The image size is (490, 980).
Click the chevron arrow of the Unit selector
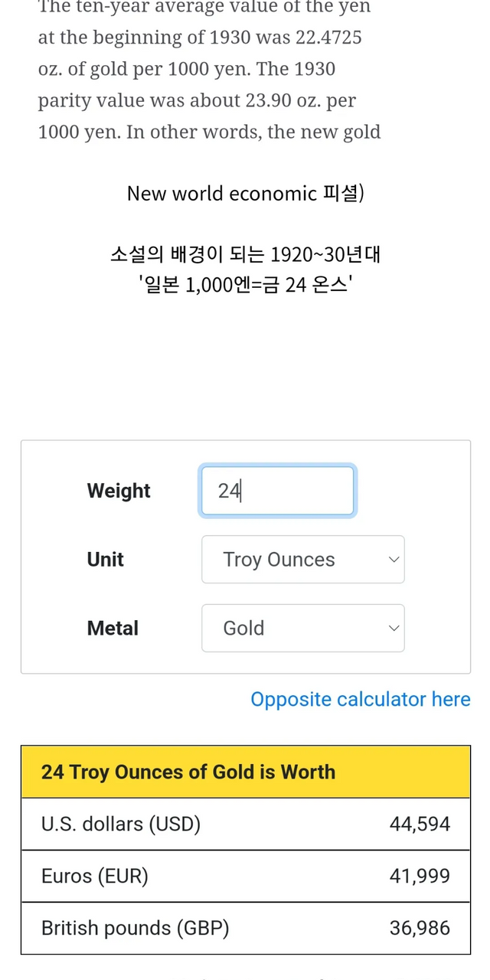click(394, 560)
